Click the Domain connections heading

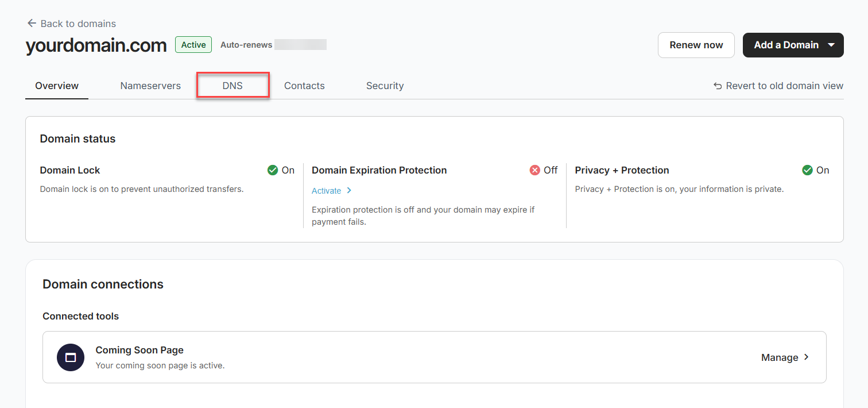pos(103,284)
